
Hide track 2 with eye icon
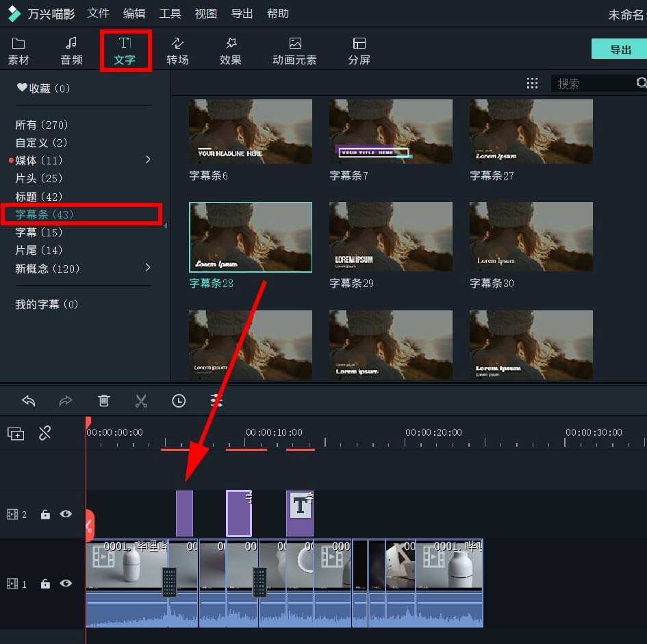66,514
